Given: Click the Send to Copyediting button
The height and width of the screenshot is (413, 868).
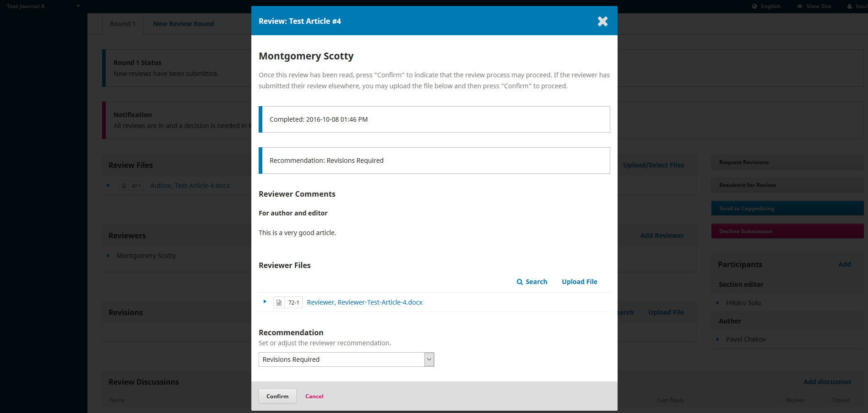Looking at the screenshot, I should click(x=787, y=209).
